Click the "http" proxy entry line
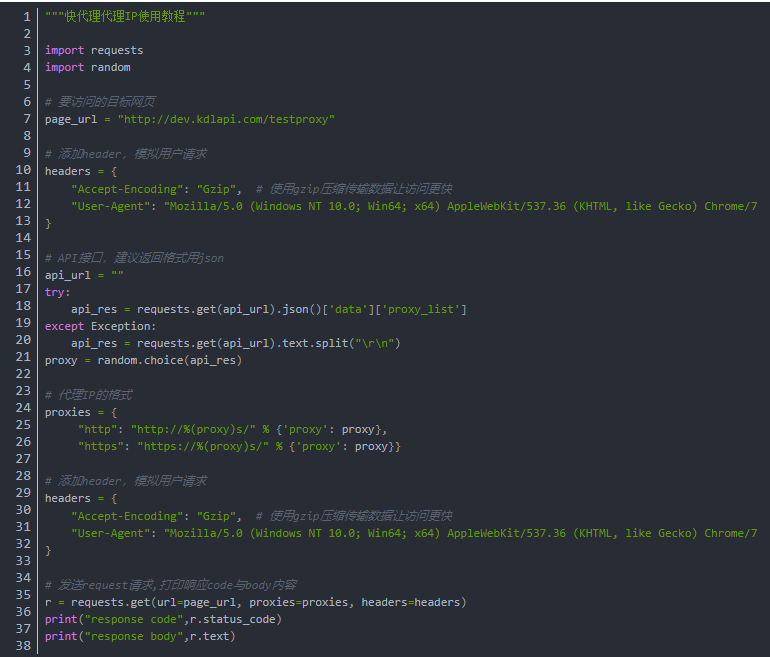 point(233,430)
